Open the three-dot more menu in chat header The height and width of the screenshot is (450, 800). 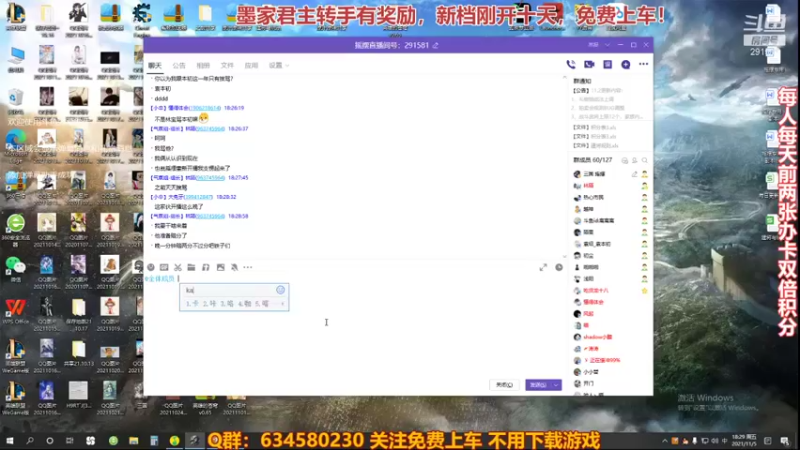click(x=643, y=64)
